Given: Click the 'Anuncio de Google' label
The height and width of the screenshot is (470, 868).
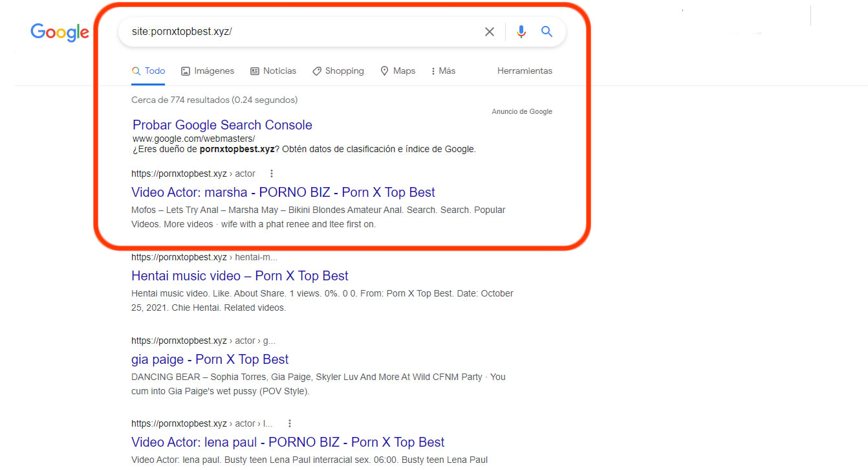Looking at the screenshot, I should 522,111.
